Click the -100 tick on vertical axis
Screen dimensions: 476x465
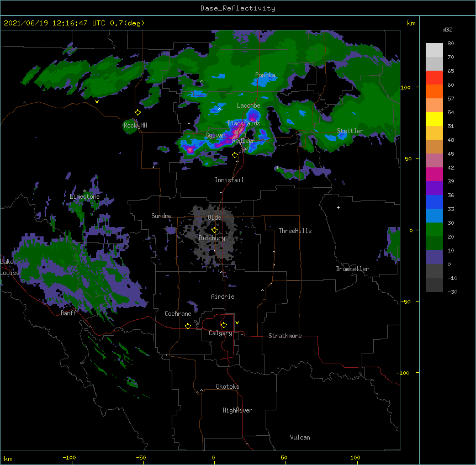404,373
